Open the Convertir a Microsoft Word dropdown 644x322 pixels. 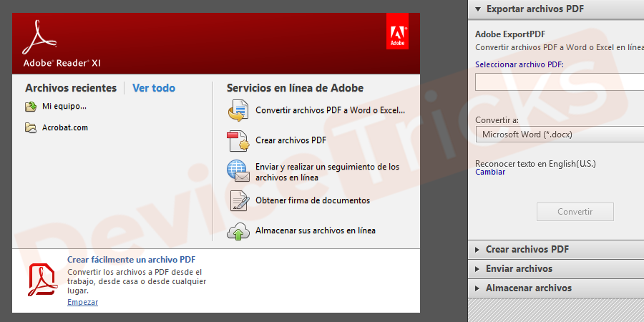560,135
